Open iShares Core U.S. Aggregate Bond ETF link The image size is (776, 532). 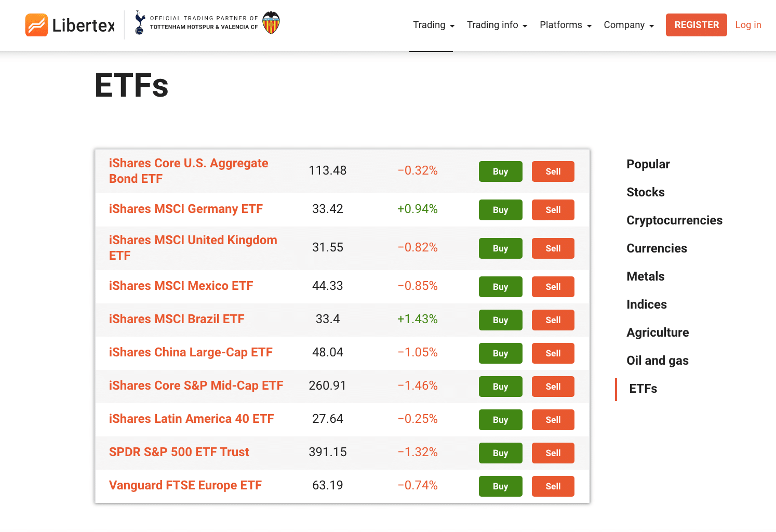tap(189, 171)
